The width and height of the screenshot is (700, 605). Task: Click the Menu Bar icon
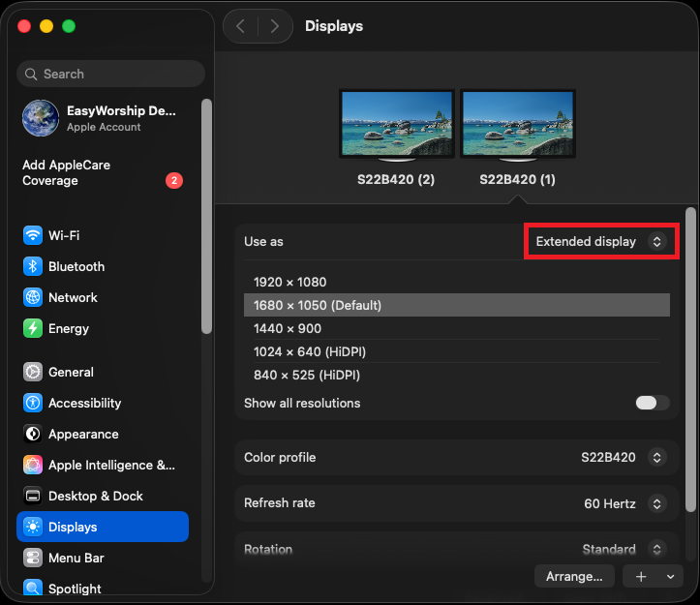[33, 558]
